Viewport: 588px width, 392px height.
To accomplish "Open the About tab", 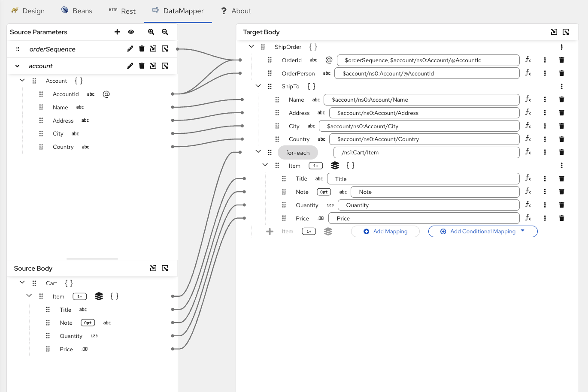I will click(236, 11).
